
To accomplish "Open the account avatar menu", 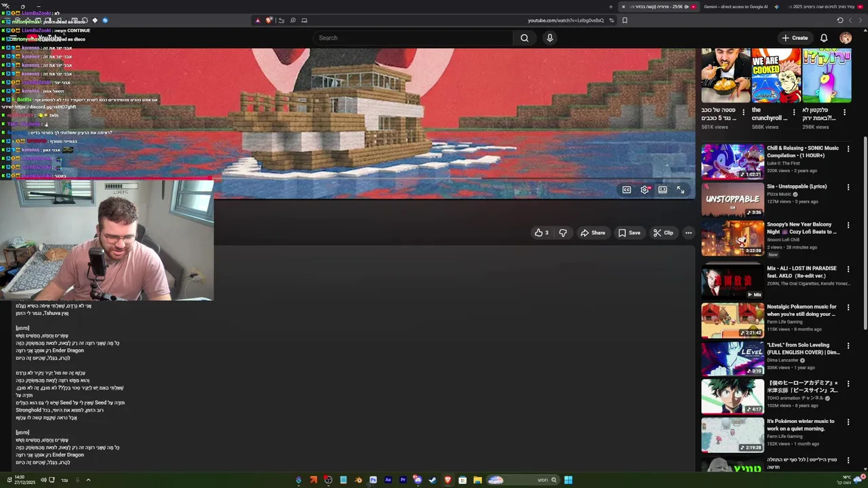I will point(846,38).
